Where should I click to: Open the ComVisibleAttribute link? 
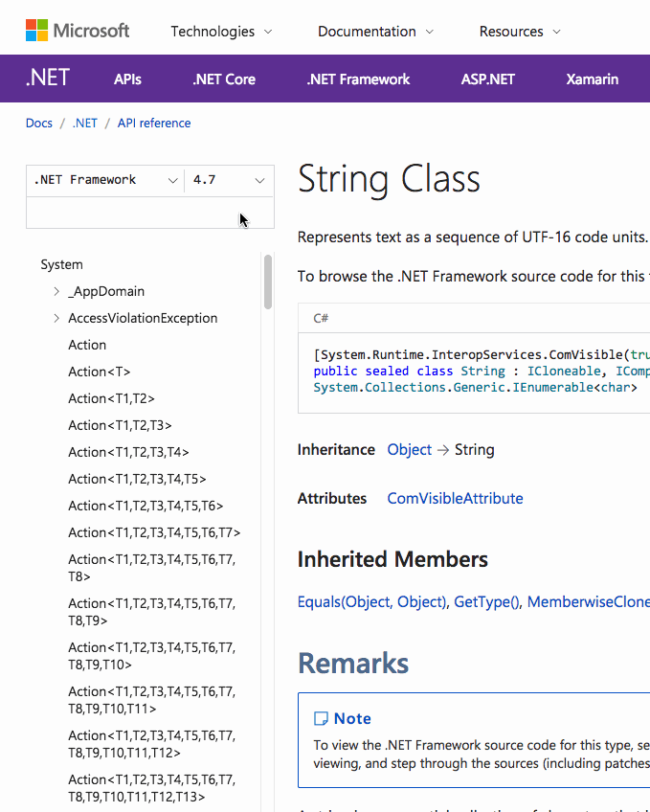[x=455, y=498]
